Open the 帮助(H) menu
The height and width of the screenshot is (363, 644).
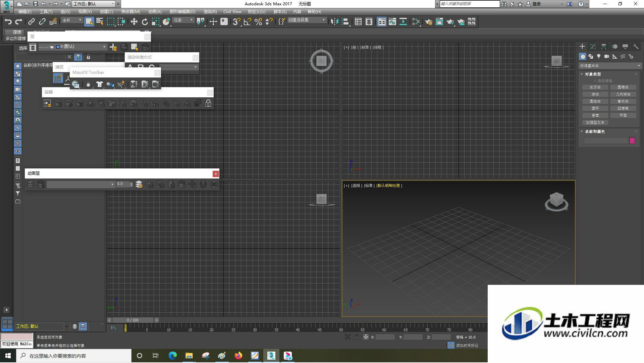[x=314, y=12]
